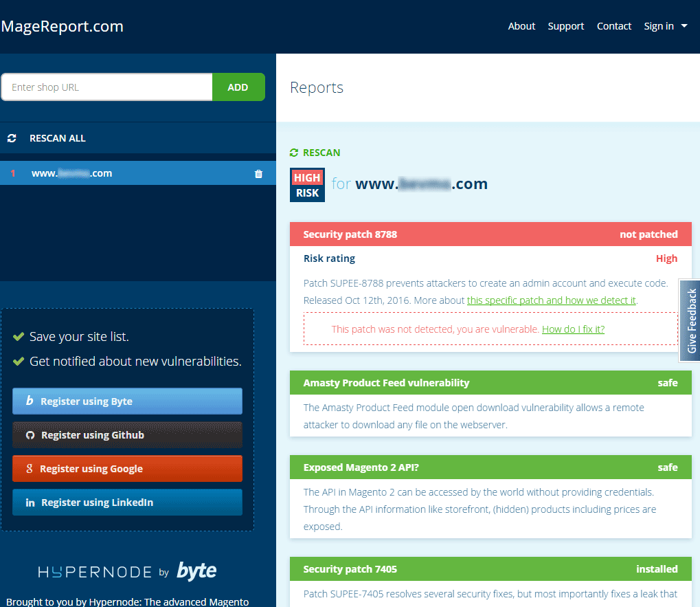Register using Byte

(127, 401)
